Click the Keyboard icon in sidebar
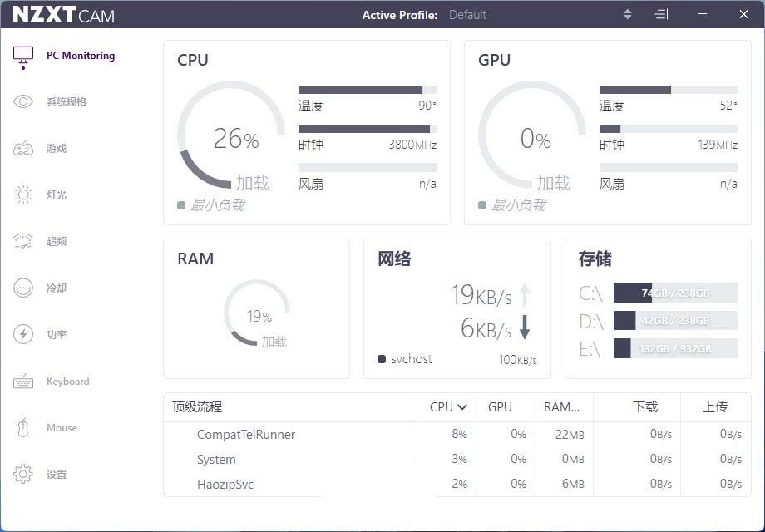The height and width of the screenshot is (532, 765). [23, 382]
